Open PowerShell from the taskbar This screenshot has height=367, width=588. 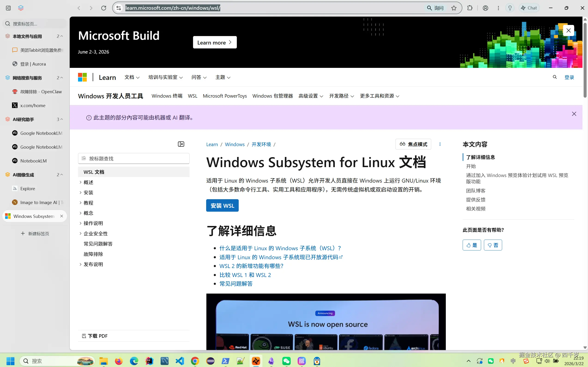(226, 361)
